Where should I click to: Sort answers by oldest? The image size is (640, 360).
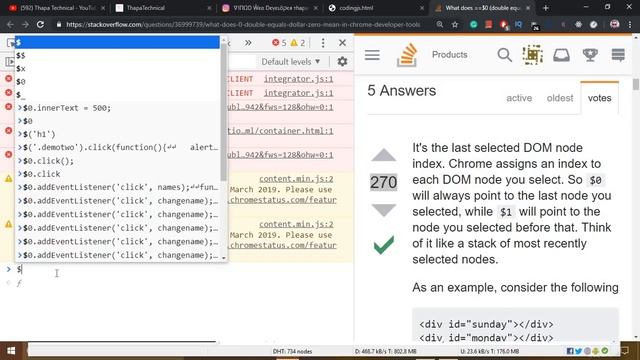click(560, 98)
